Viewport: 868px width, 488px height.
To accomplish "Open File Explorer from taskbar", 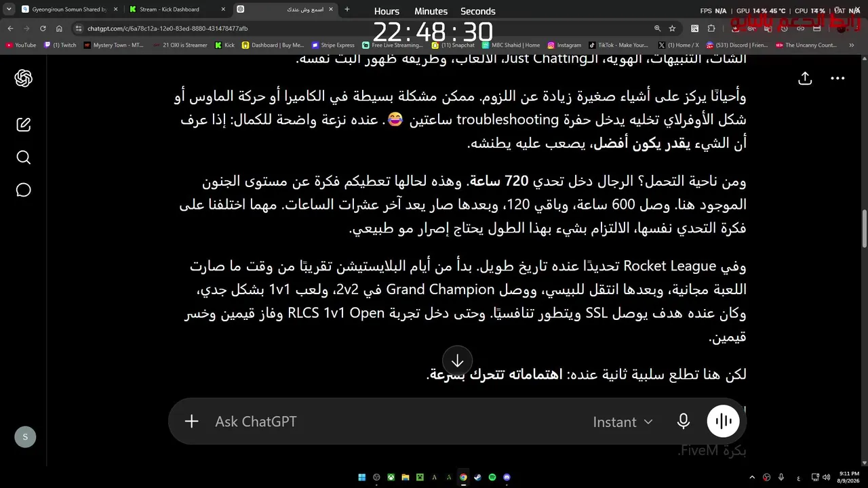I will [406, 477].
